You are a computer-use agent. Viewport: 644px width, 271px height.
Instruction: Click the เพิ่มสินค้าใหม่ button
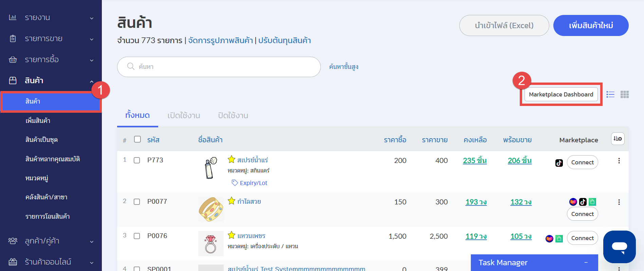(591, 25)
